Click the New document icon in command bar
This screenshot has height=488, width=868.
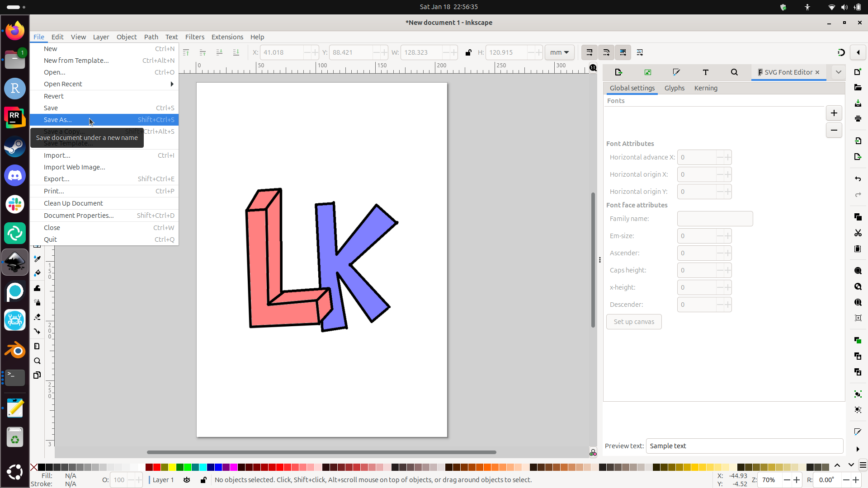coord(858,72)
